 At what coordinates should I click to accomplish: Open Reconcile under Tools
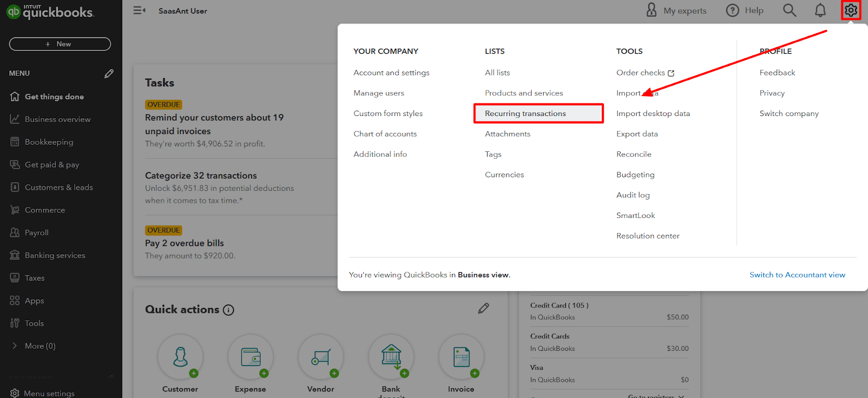(634, 154)
